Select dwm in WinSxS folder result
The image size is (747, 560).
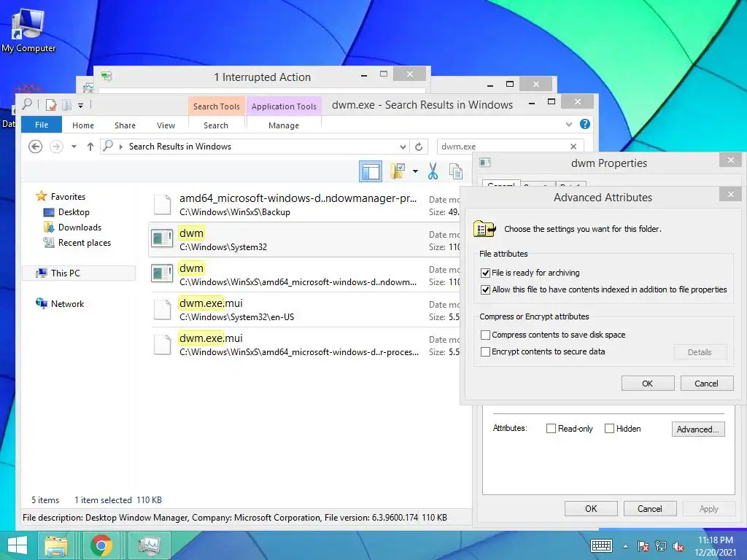(x=305, y=275)
